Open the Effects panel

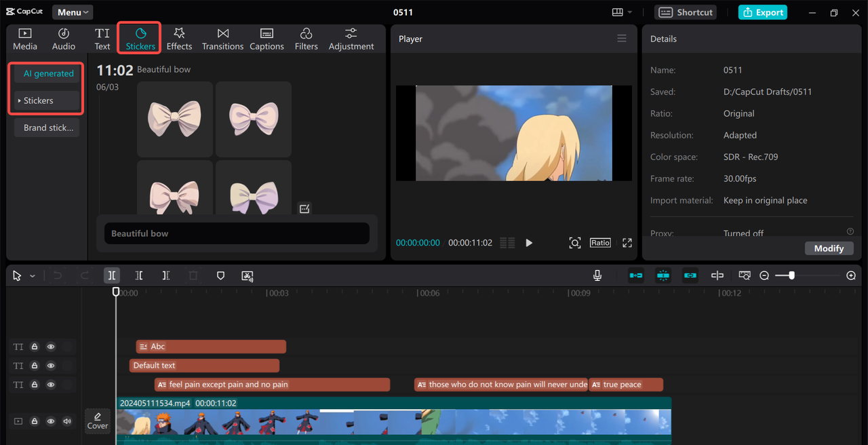[179, 39]
